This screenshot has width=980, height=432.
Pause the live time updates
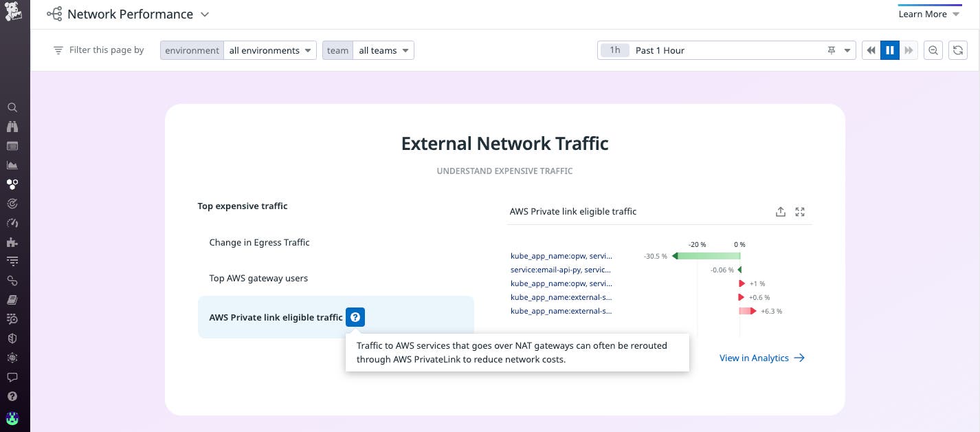coord(890,50)
